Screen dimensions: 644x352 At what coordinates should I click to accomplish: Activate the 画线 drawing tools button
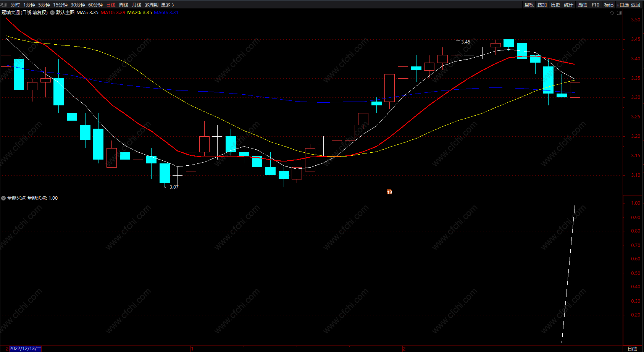(582, 5)
